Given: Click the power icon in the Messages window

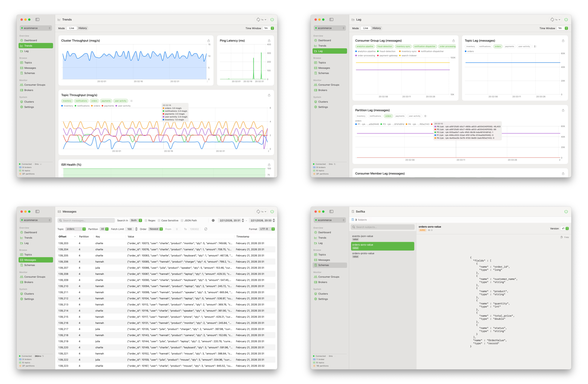Looking at the screenshot, I should (x=272, y=212).
